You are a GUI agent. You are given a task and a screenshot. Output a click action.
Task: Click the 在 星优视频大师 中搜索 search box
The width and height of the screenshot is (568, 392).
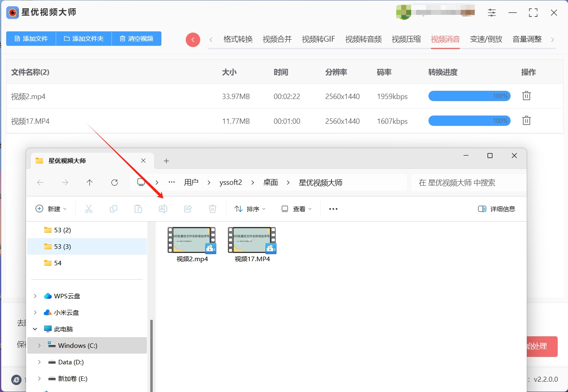coord(469,182)
